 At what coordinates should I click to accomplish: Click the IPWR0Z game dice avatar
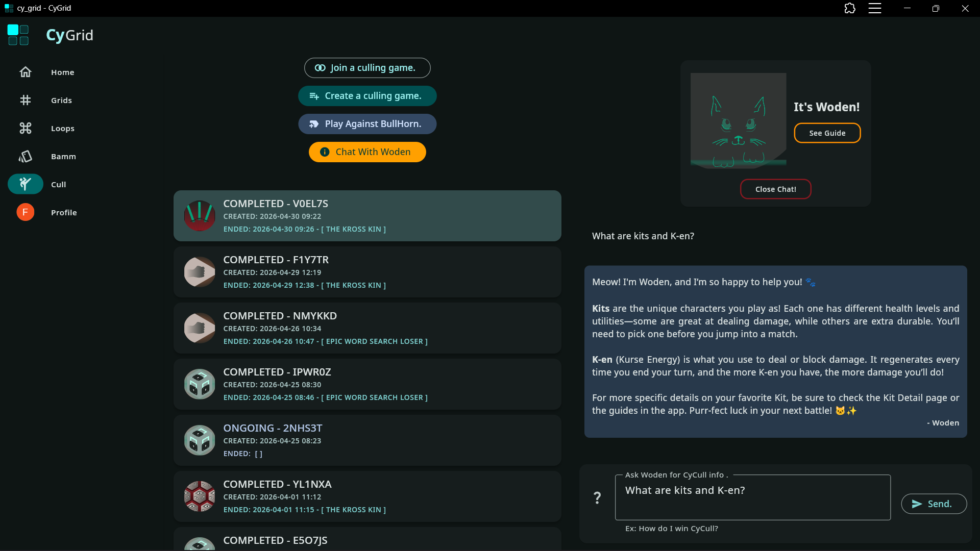point(200,384)
